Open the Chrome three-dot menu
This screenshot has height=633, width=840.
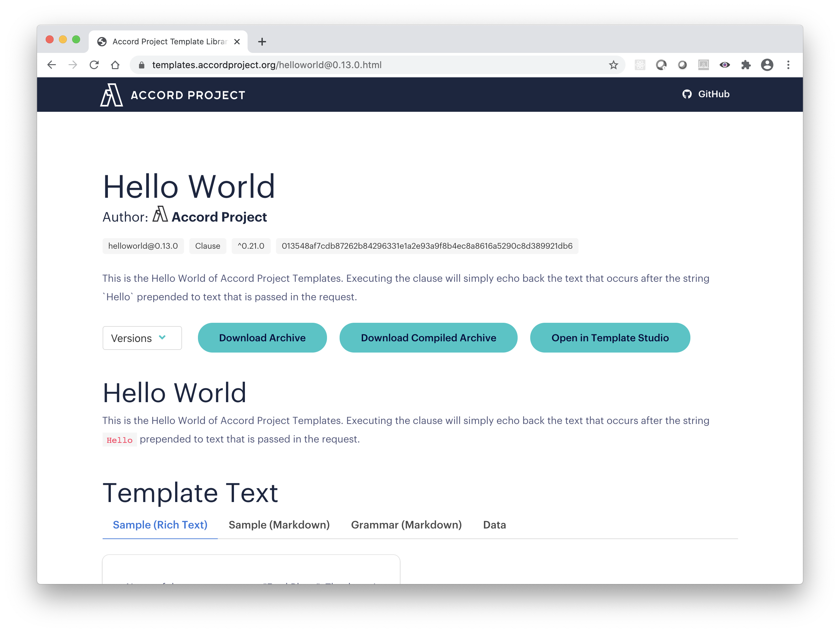(788, 65)
